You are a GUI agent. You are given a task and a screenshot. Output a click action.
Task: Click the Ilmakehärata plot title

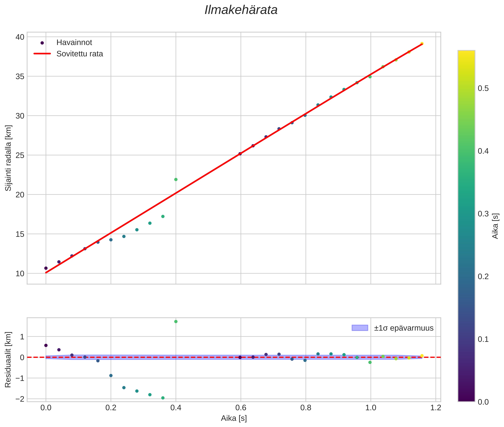coord(241,10)
